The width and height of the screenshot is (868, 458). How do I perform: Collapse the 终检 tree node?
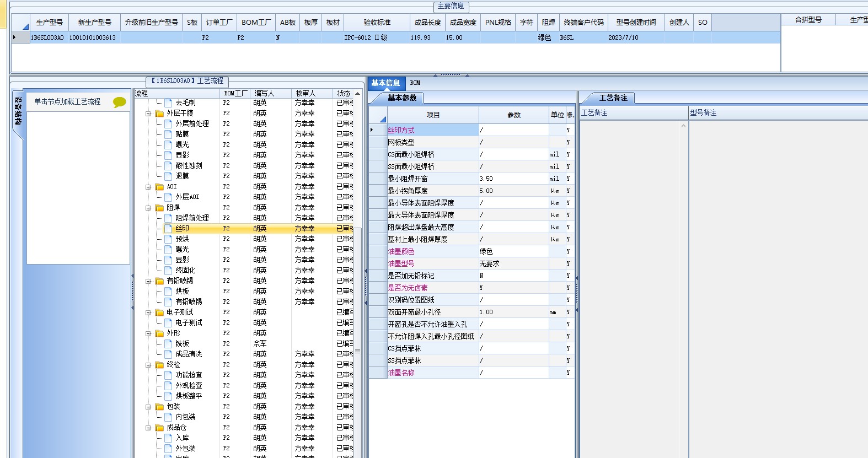coord(148,365)
